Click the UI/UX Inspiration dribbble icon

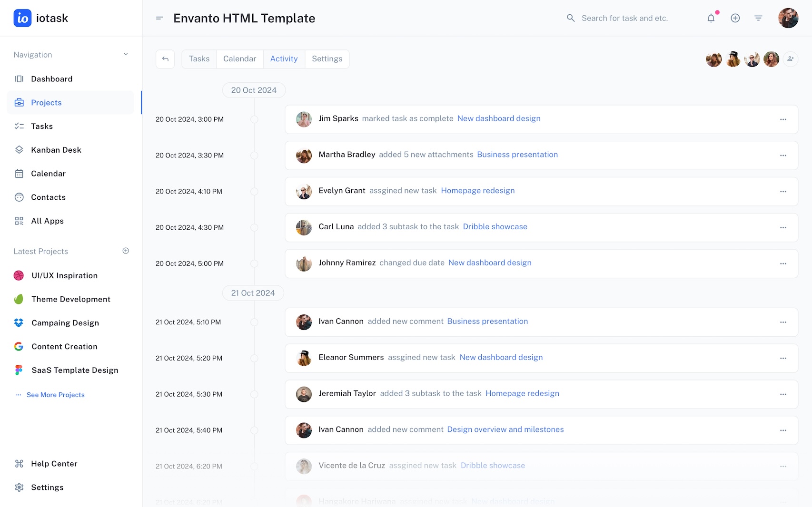pyautogui.click(x=19, y=275)
